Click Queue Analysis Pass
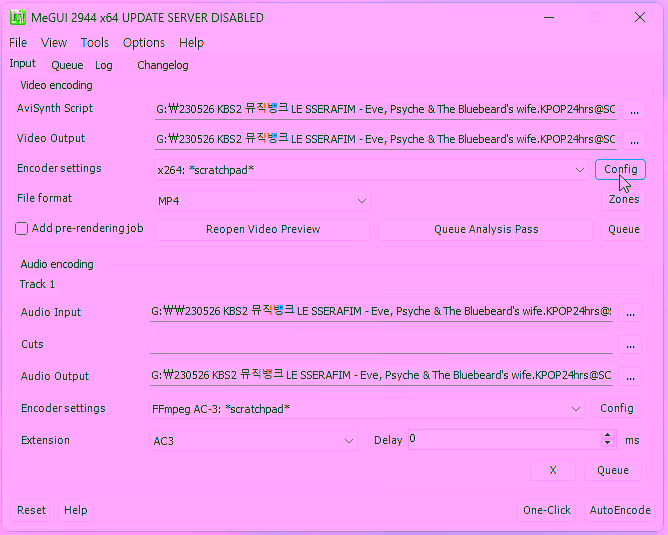668x535 pixels. tap(486, 230)
